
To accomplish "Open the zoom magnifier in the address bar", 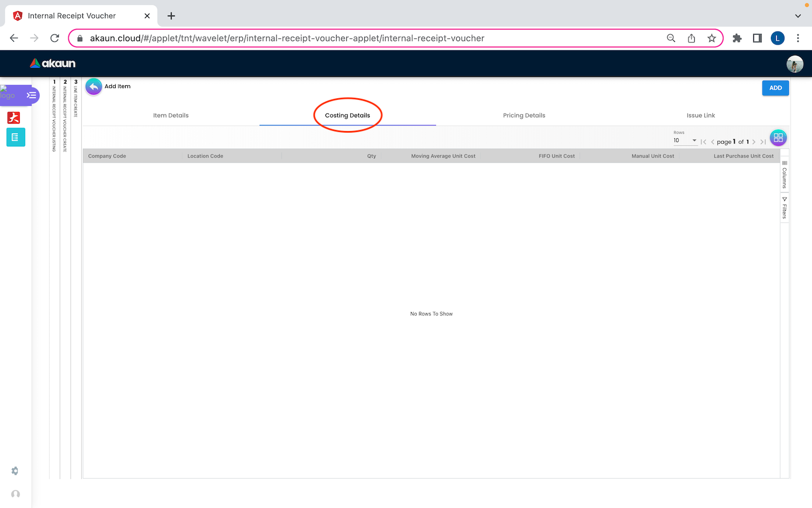I will [671, 38].
